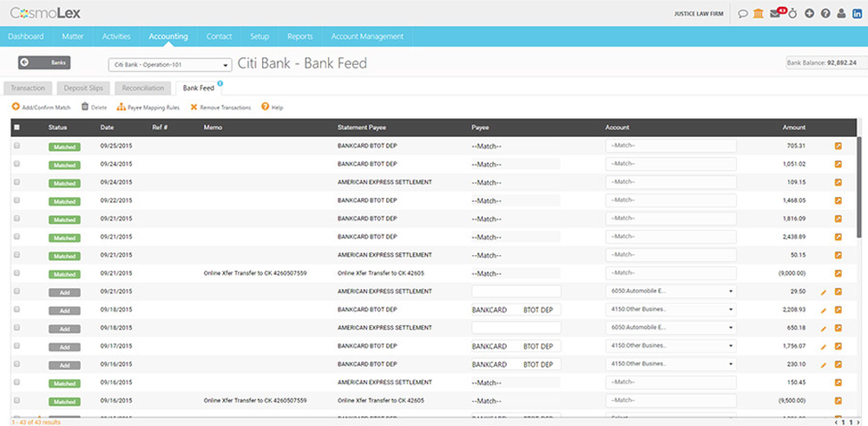Viewport: 868px width, 426px height.
Task: Check the checkbox for the 29.50 row
Action: (16, 291)
